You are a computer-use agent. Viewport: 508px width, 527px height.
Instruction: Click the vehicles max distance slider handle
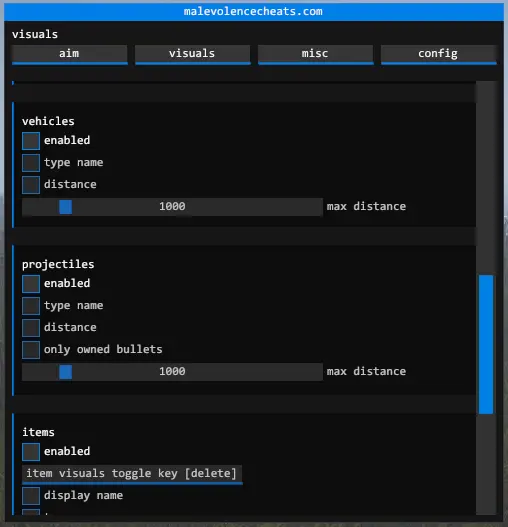tap(66, 207)
